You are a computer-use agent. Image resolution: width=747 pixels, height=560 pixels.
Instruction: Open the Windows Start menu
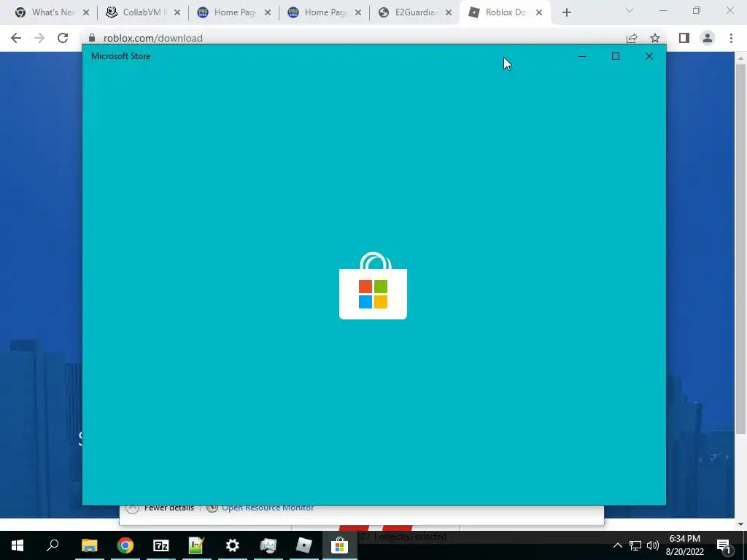[x=18, y=545]
